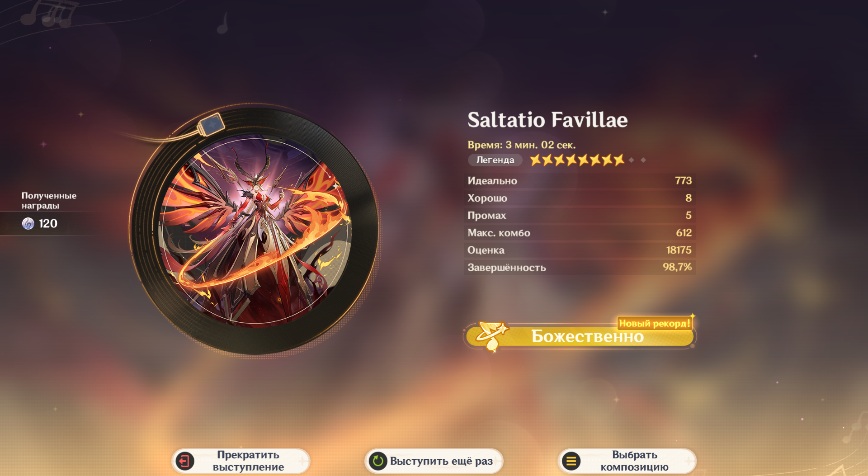The height and width of the screenshot is (476, 868).
Task: Click the exit icon on Прекратить выступление
Action: (184, 461)
